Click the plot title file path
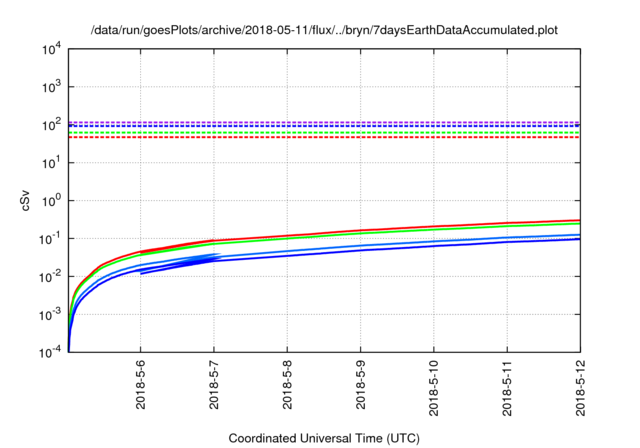Screen dimensions: 640x448 click(x=324, y=30)
